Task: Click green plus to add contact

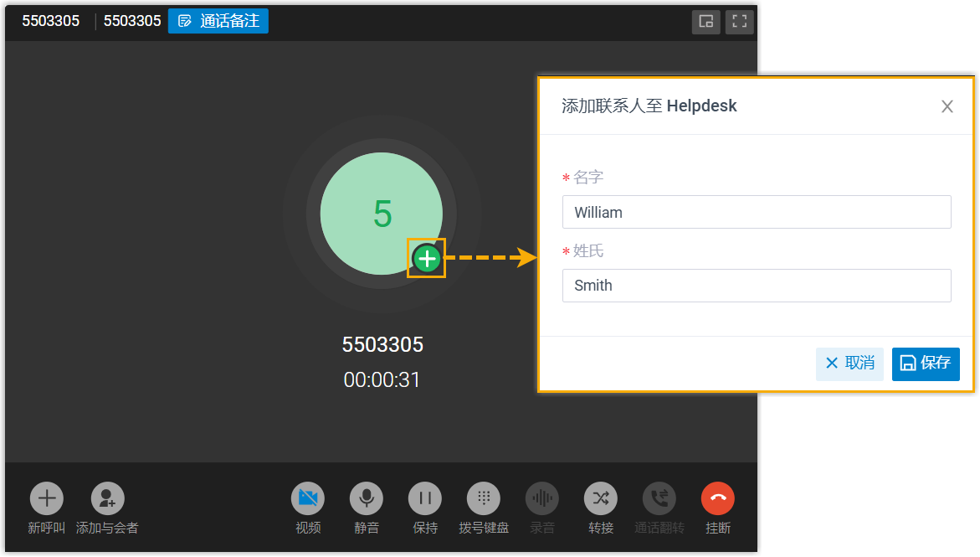Action: [427, 259]
